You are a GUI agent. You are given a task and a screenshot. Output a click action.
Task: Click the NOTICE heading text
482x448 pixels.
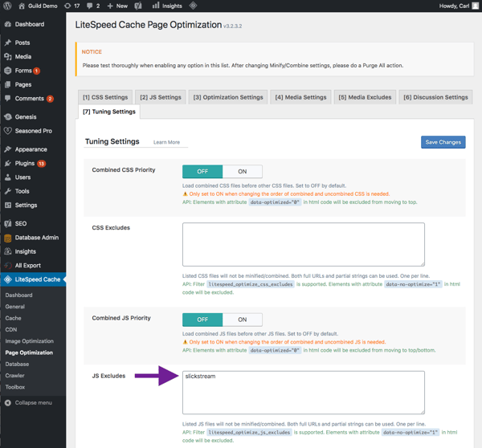click(92, 52)
